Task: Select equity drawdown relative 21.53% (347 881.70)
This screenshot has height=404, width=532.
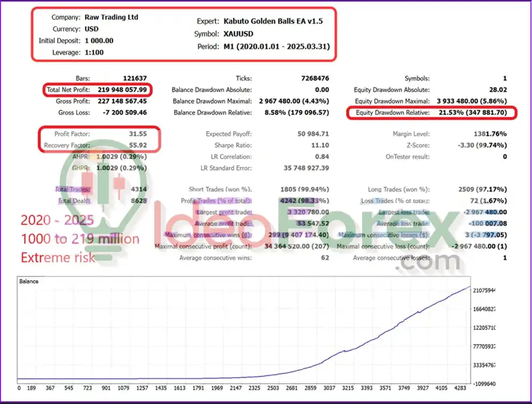Action: coord(473,113)
